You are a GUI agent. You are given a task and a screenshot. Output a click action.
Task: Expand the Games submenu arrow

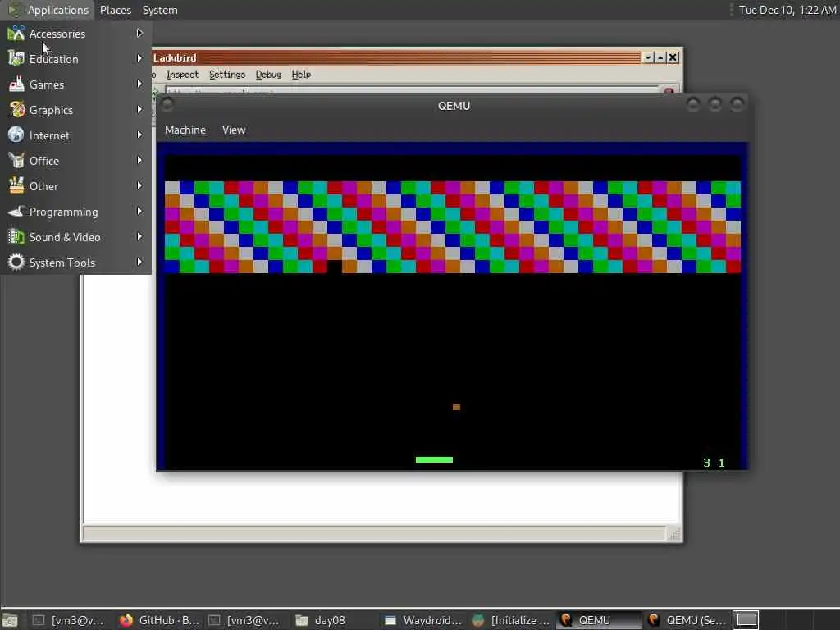click(x=139, y=84)
